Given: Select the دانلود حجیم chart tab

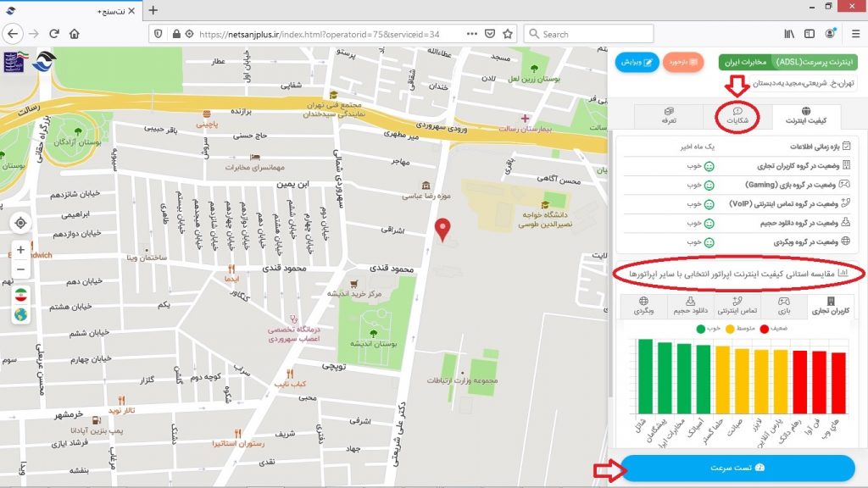Looking at the screenshot, I should [690, 305].
